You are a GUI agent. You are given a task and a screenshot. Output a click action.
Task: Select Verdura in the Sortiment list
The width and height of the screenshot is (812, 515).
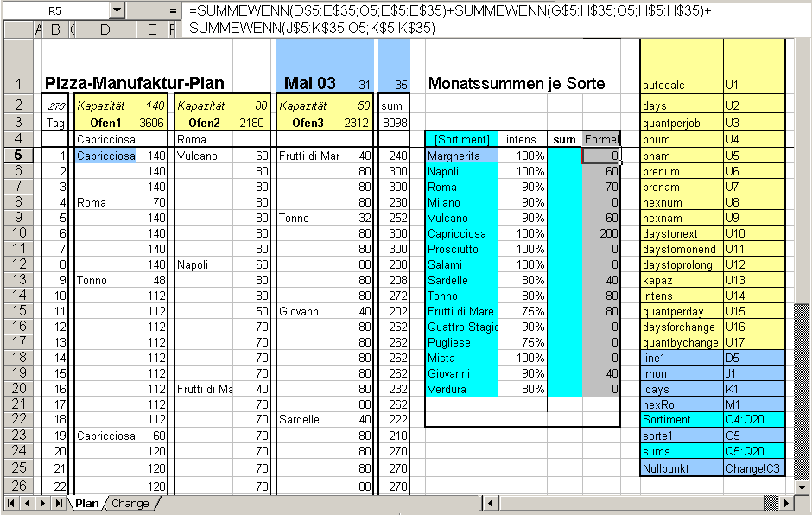pos(462,389)
